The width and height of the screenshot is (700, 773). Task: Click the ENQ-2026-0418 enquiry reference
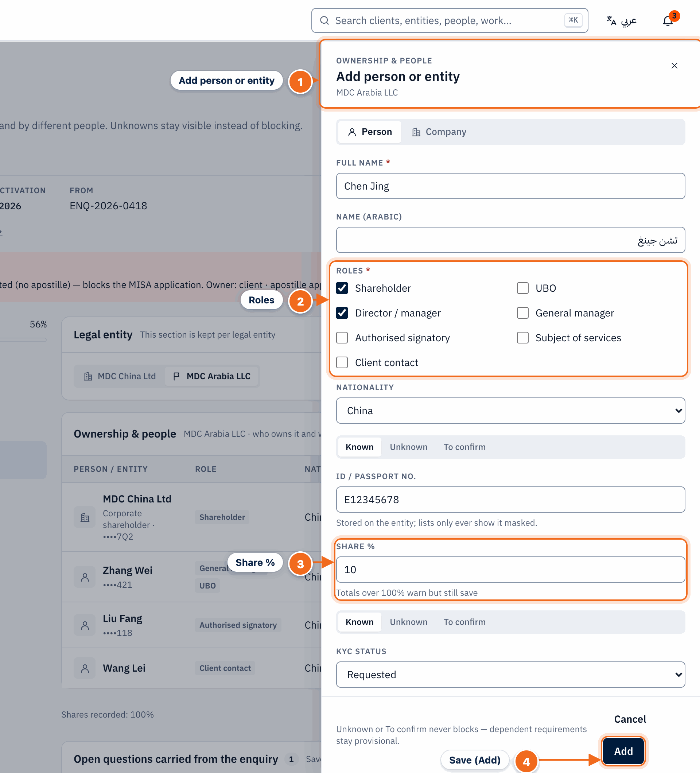click(108, 206)
